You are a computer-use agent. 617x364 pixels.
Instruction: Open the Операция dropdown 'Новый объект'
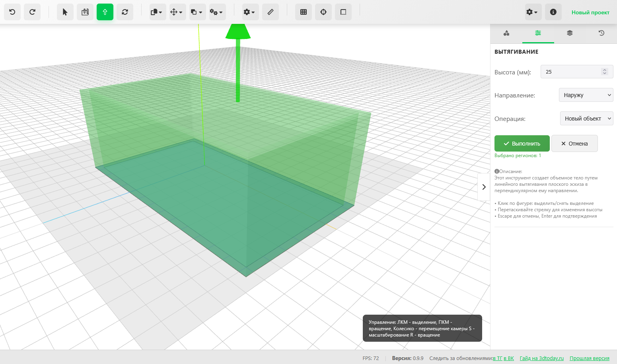pos(586,119)
